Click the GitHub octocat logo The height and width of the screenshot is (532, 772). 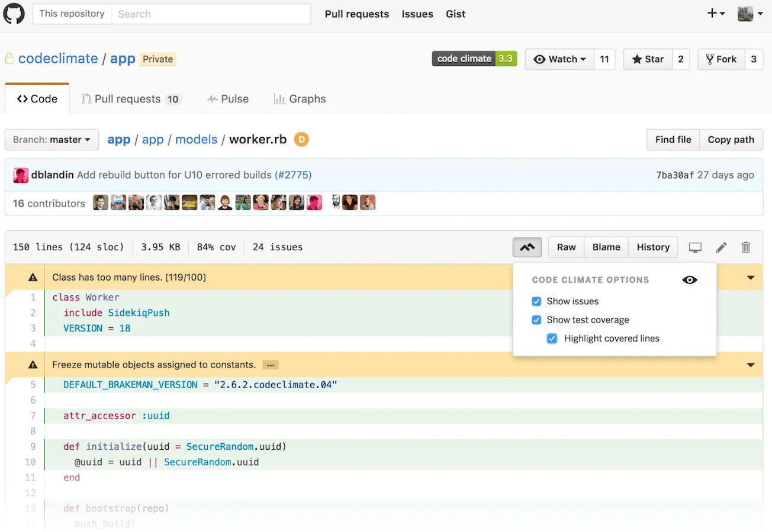[13, 13]
